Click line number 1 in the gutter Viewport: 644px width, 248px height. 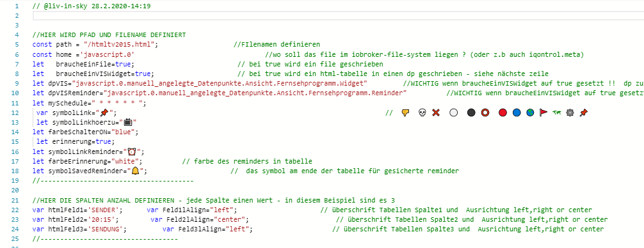[x=16, y=6]
